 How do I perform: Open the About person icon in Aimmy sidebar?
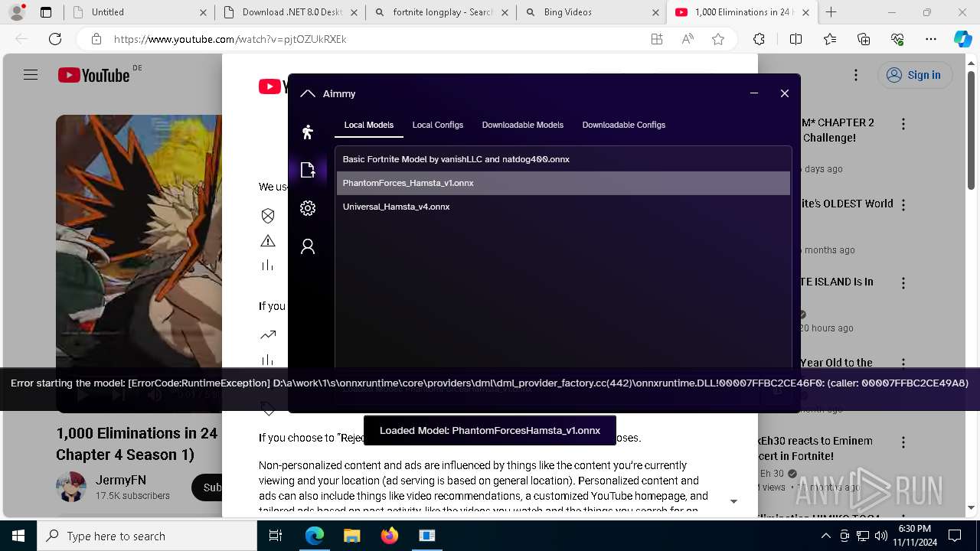coord(308,246)
